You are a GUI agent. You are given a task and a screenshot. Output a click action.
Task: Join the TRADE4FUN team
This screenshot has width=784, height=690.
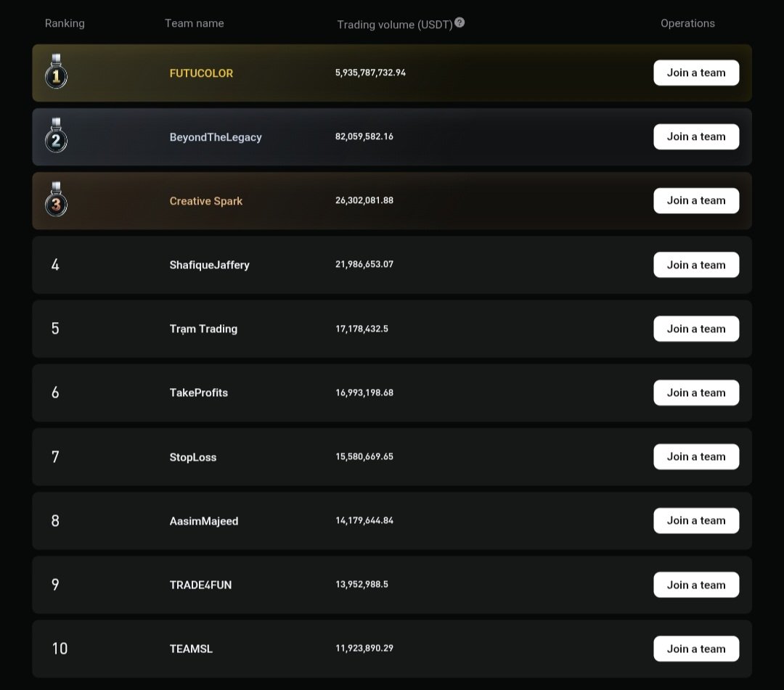(696, 585)
